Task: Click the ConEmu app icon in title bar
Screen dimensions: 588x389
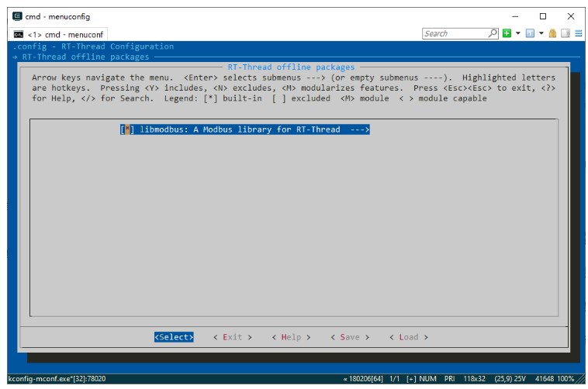Action: [17, 16]
